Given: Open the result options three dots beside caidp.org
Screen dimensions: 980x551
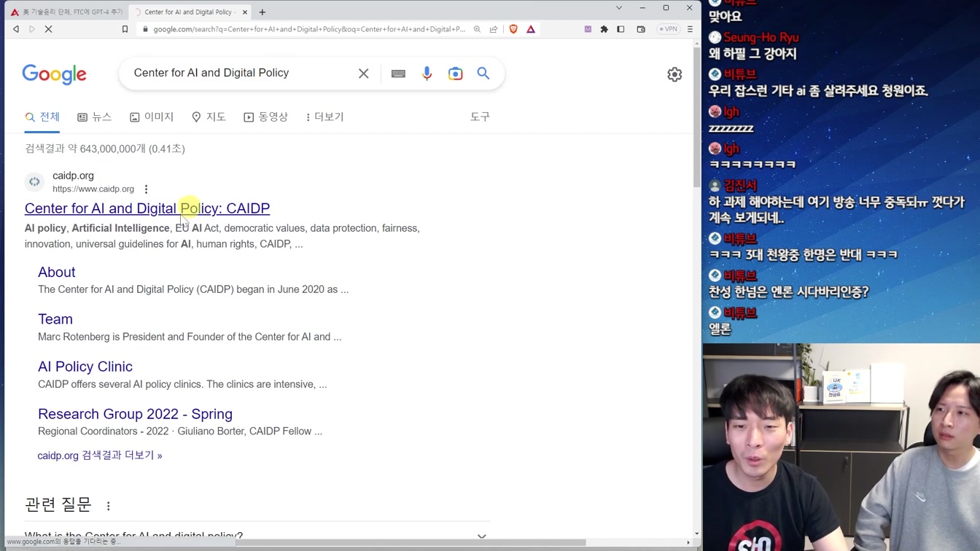Looking at the screenshot, I should pyautogui.click(x=146, y=189).
